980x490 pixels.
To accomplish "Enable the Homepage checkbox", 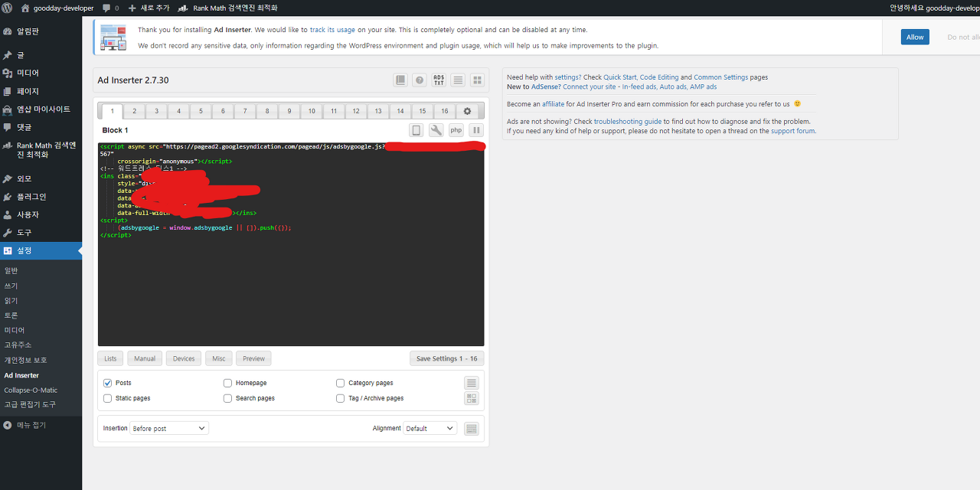I will point(227,383).
